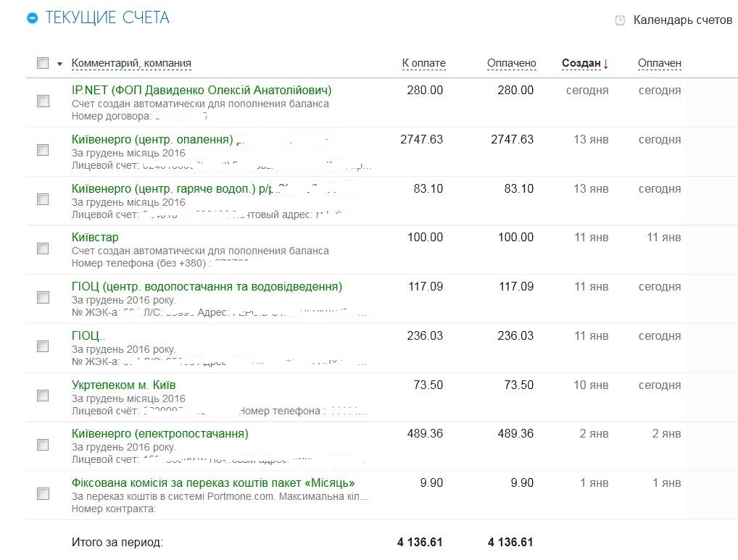Sort by Оплачено column header
The height and width of the screenshot is (560, 738).
click(511, 63)
